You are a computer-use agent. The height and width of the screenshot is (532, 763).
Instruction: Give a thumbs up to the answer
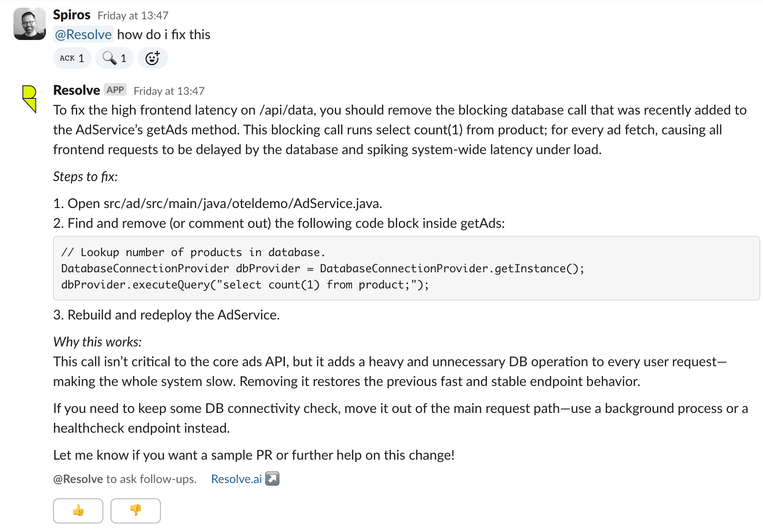(x=78, y=510)
